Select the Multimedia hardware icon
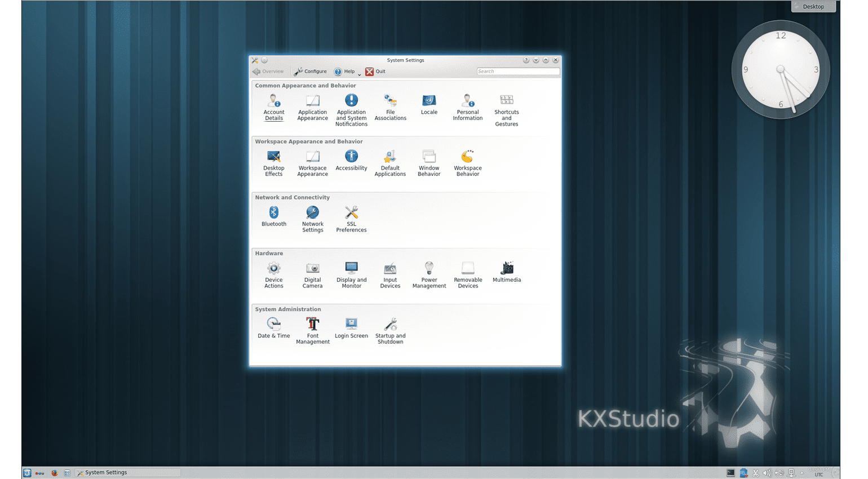 click(x=506, y=272)
